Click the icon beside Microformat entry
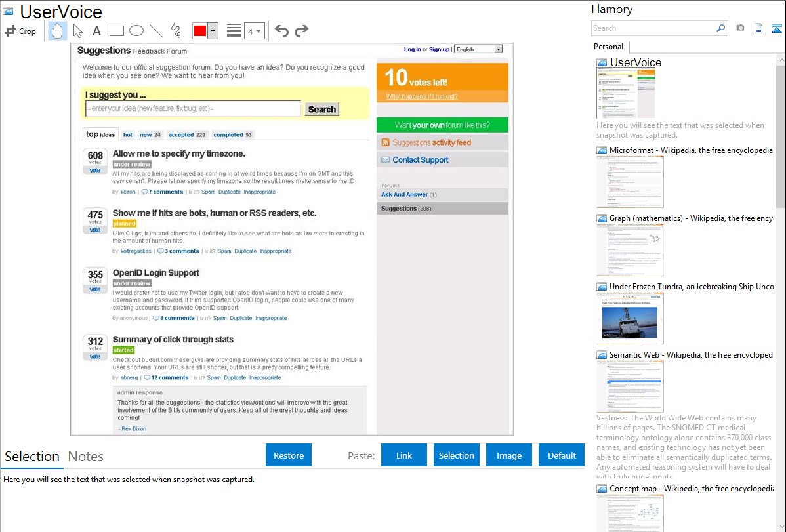 (x=602, y=150)
